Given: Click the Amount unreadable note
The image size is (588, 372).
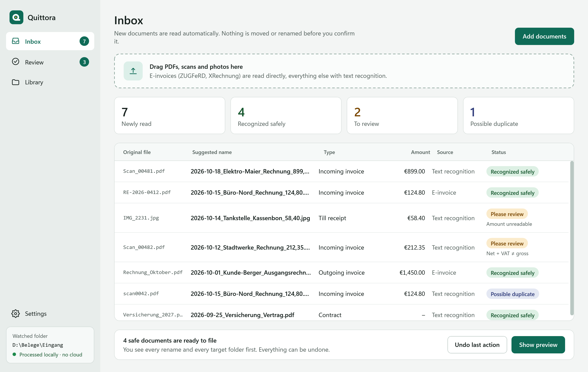Looking at the screenshot, I should pos(509,224).
